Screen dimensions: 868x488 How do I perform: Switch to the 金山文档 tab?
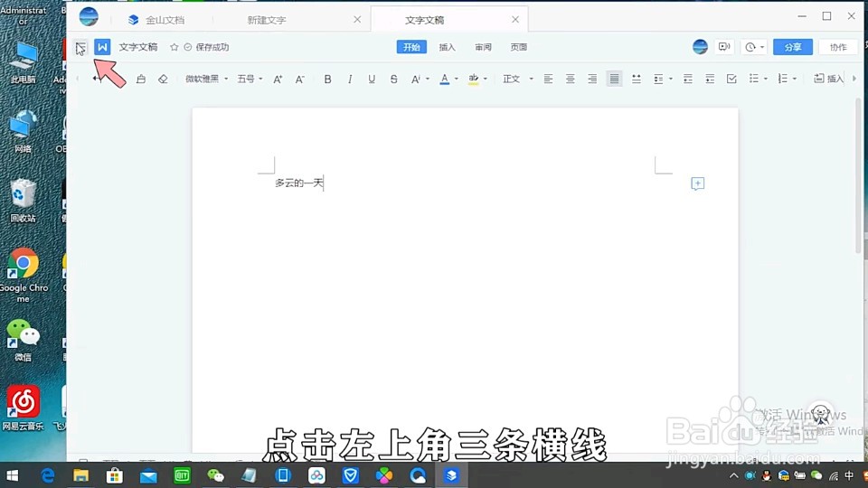[156, 20]
